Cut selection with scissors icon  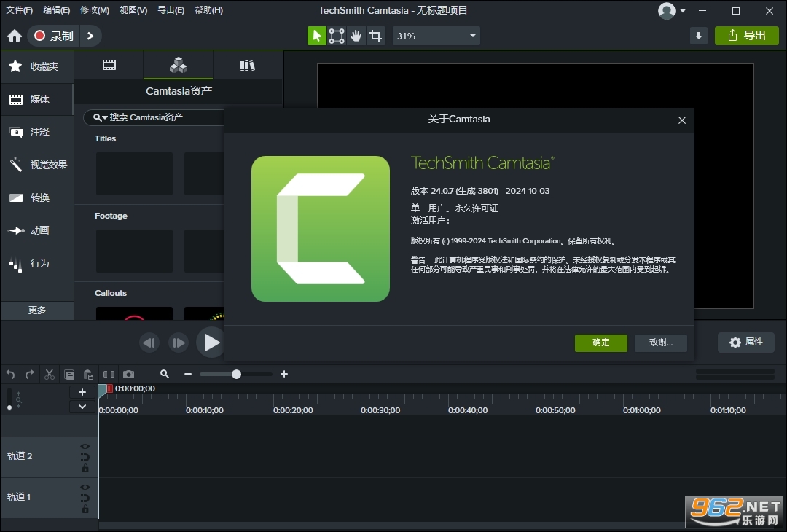[x=50, y=375]
